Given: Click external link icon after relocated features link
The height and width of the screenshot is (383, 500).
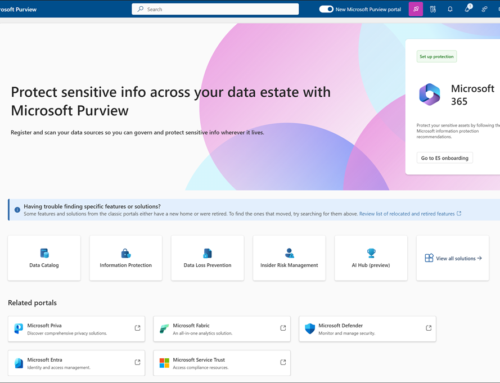Looking at the screenshot, I should click(x=459, y=213).
